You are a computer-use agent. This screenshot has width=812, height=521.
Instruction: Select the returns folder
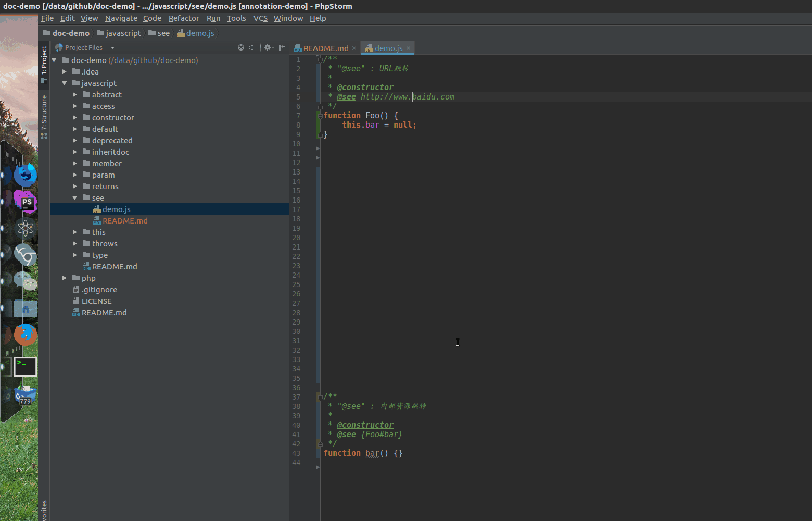(x=169, y=187)
